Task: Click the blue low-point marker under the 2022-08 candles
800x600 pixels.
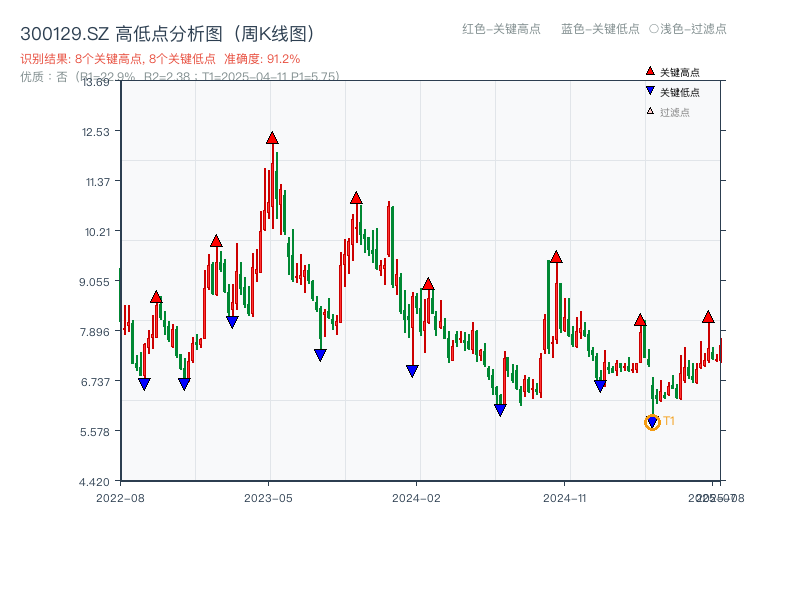Action: [143, 383]
